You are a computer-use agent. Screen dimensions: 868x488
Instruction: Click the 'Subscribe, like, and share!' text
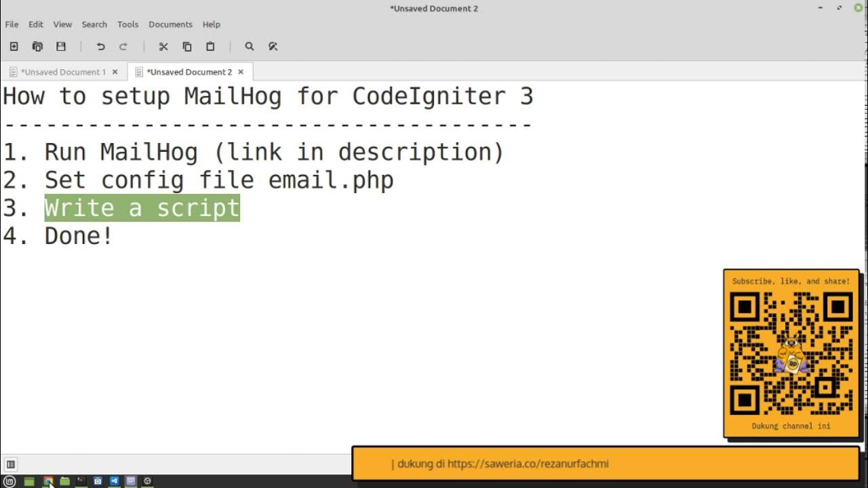click(x=791, y=281)
